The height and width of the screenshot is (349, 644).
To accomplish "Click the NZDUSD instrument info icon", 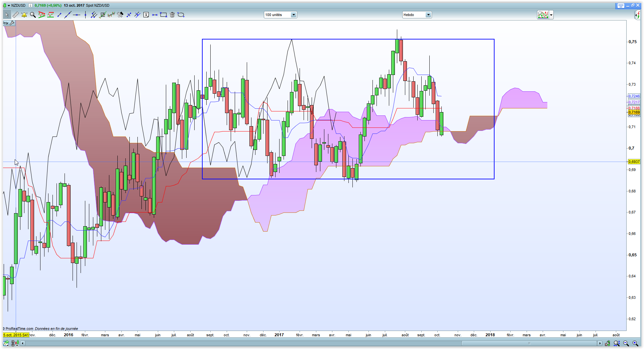I will pos(30,5).
